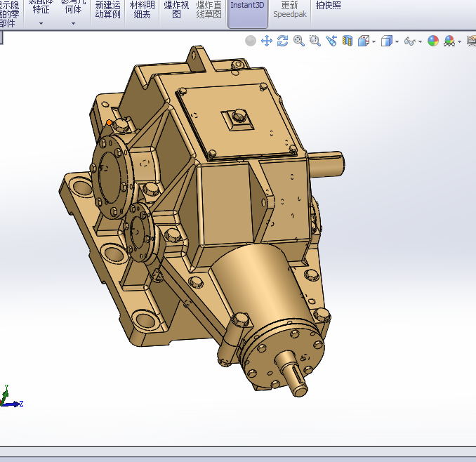Image resolution: width=476 pixels, height=462 pixels.
Task: Click the orange point on the gearbox model
Action: click(x=109, y=123)
